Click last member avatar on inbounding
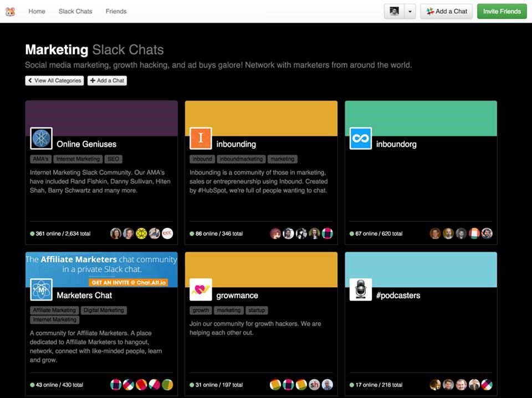This screenshot has width=532, height=398. click(x=327, y=233)
